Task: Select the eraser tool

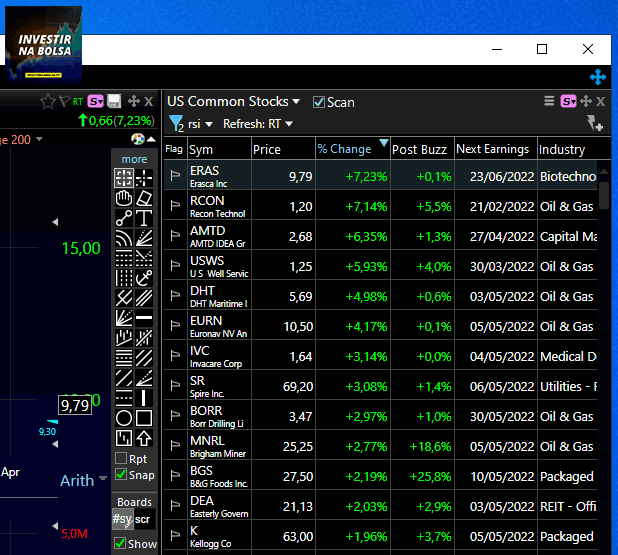Action: click(x=144, y=198)
